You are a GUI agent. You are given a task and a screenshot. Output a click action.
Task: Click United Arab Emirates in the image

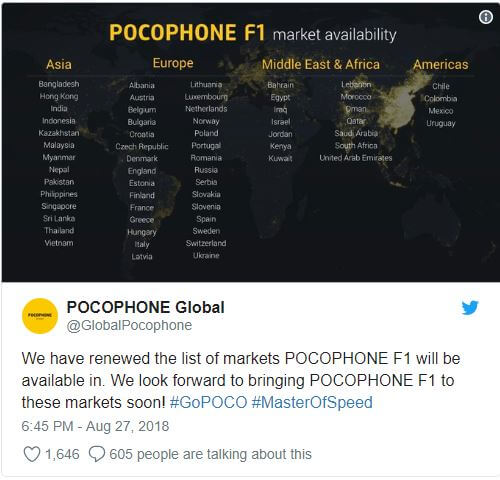[x=356, y=158]
